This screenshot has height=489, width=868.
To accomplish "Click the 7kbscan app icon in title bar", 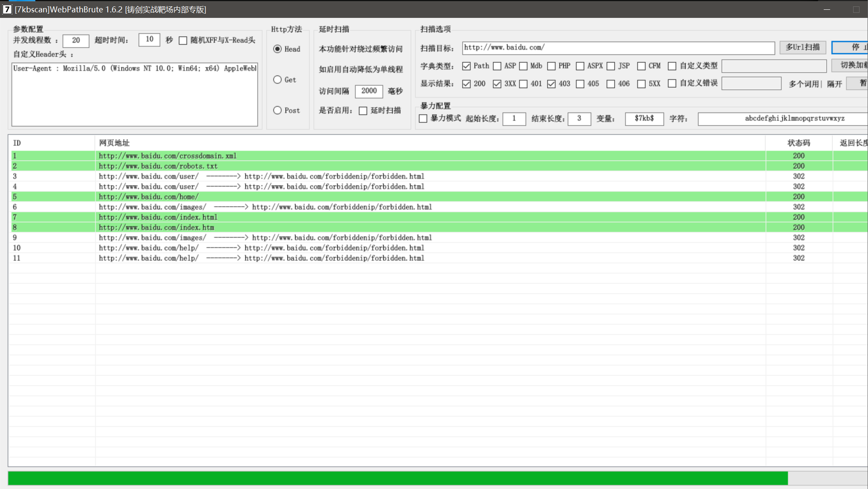I will tap(7, 9).
